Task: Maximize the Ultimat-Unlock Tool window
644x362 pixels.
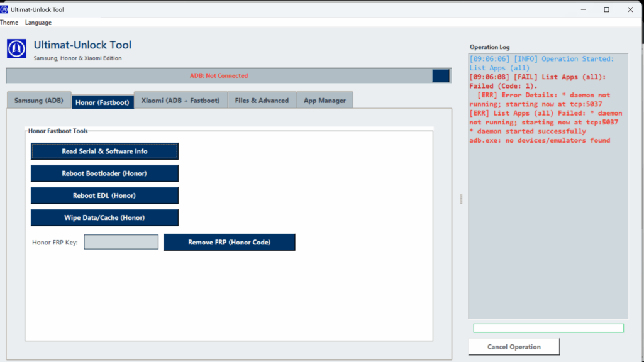Action: point(606,9)
